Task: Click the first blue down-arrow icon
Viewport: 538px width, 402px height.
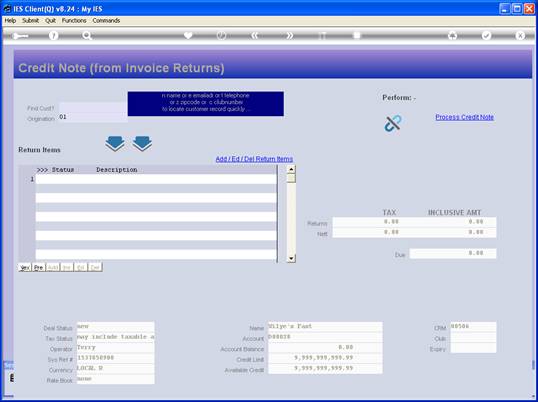Action: (x=115, y=143)
